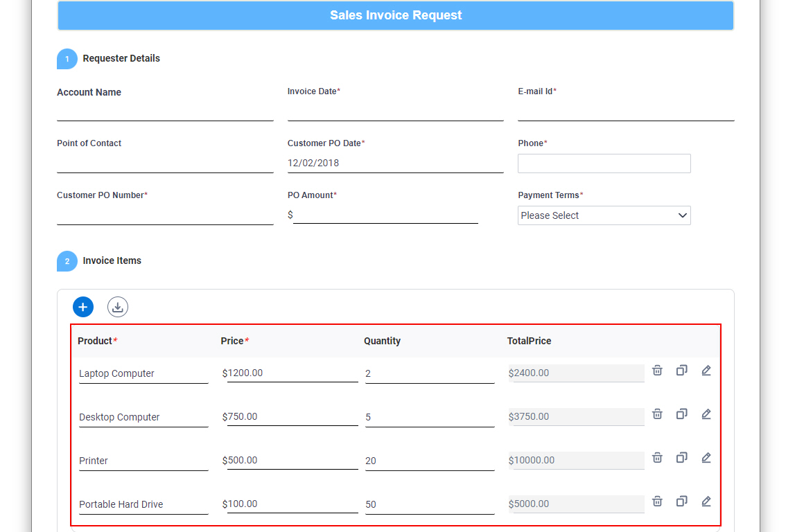Delete the Printer row
The height and width of the screenshot is (532, 795).
click(657, 457)
